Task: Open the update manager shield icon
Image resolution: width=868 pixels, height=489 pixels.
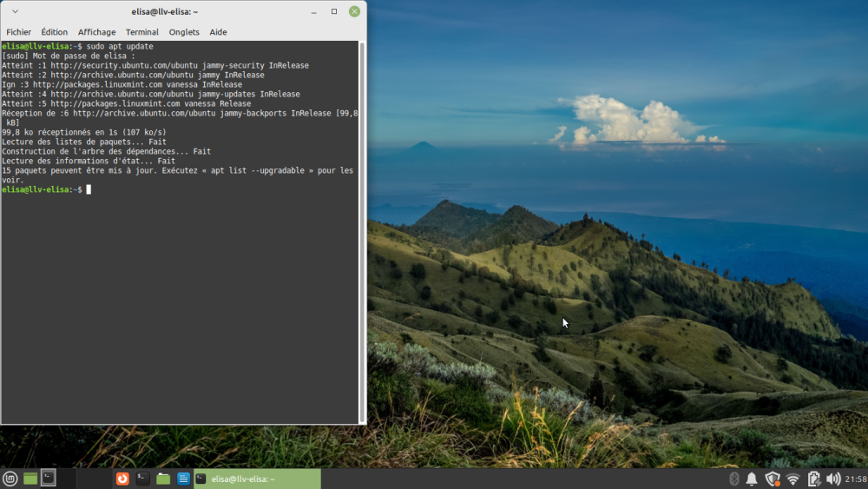Action: (x=772, y=479)
